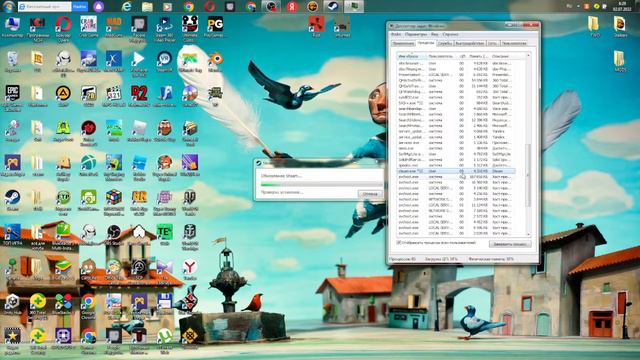The width and height of the screenshot is (640, 360).
Task: Switch to the Networking tab
Action: (x=493, y=43)
